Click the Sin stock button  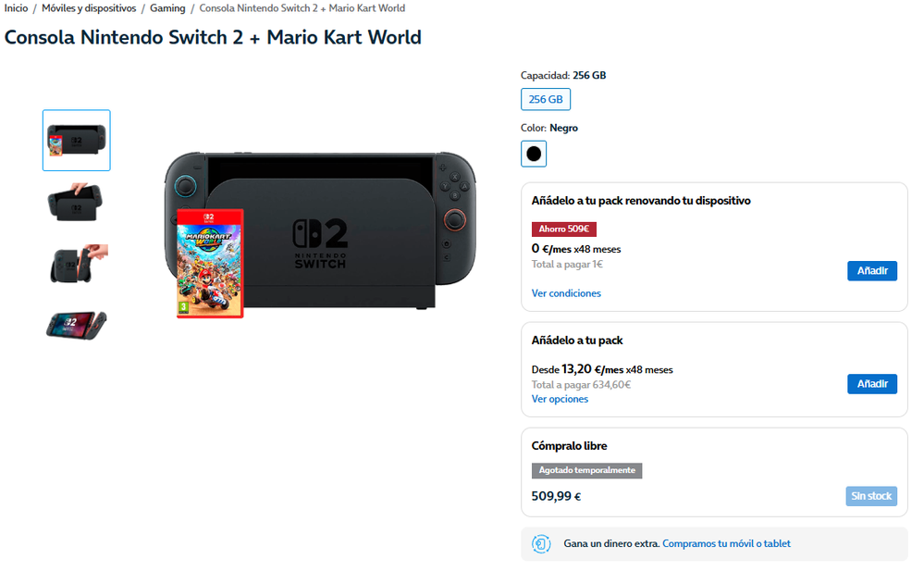point(871,496)
